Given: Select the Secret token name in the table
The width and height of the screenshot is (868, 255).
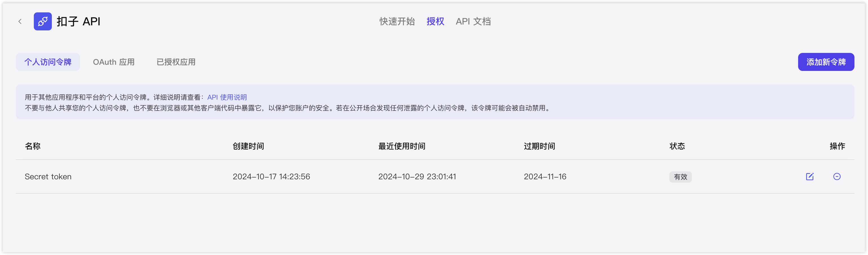Looking at the screenshot, I should coord(48,177).
